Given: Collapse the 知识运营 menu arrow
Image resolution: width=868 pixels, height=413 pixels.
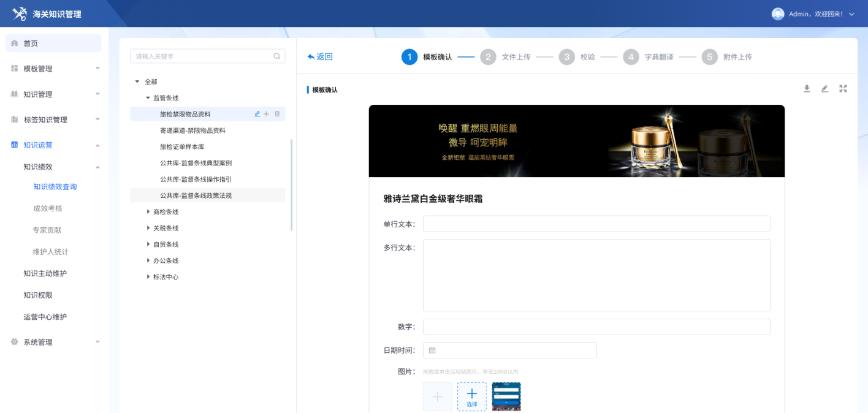Looking at the screenshot, I should 97,145.
